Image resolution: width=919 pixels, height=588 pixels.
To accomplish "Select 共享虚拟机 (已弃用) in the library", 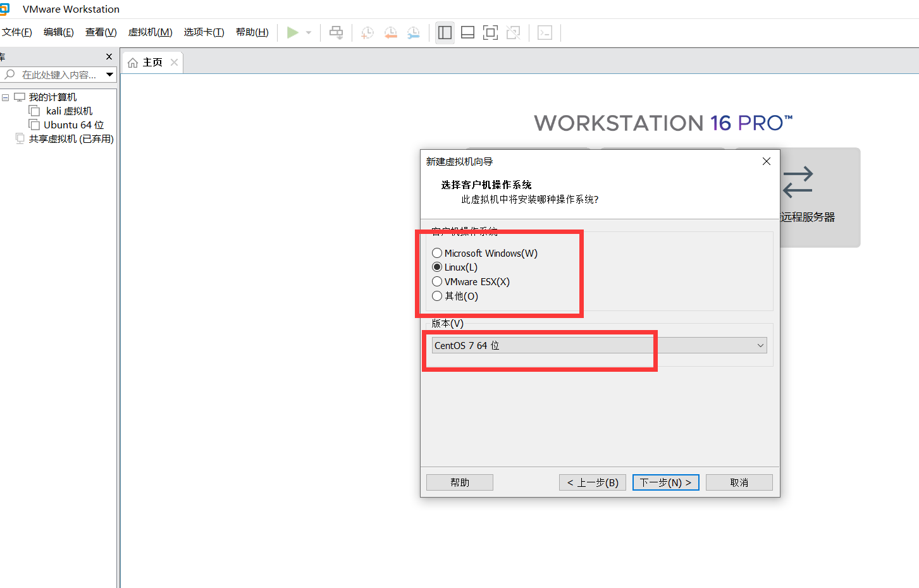I will (71, 138).
